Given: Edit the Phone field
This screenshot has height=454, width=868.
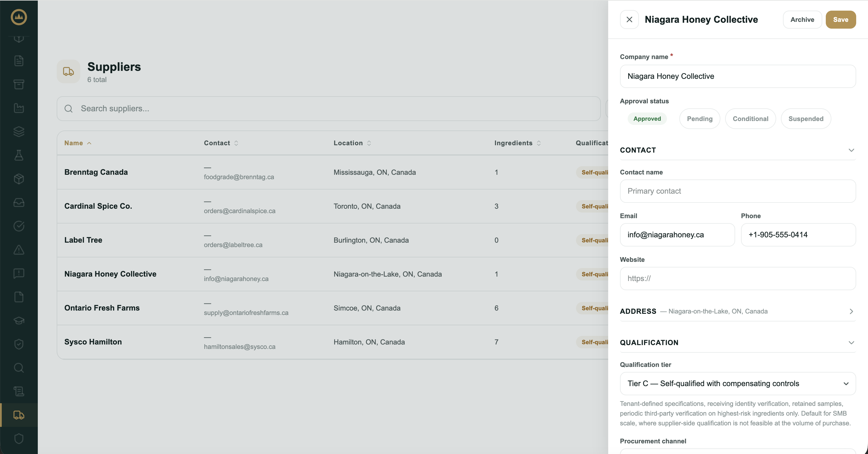Looking at the screenshot, I should point(798,235).
